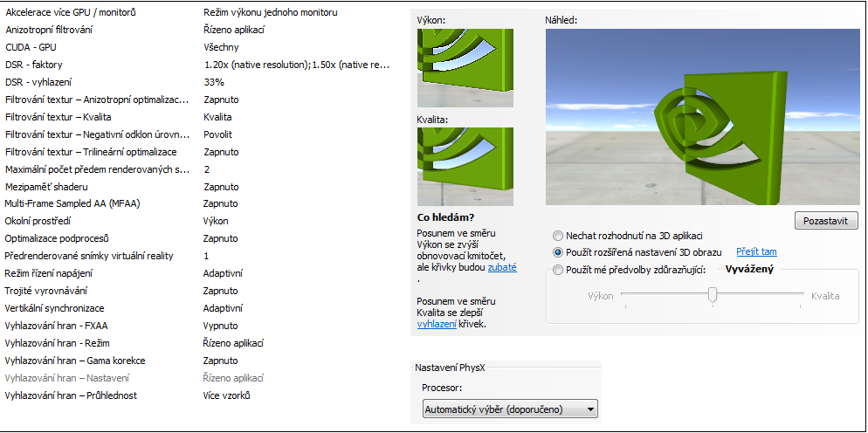Follow the 'Přejít tam' link
Screen dimensions: 868x433
click(756, 252)
